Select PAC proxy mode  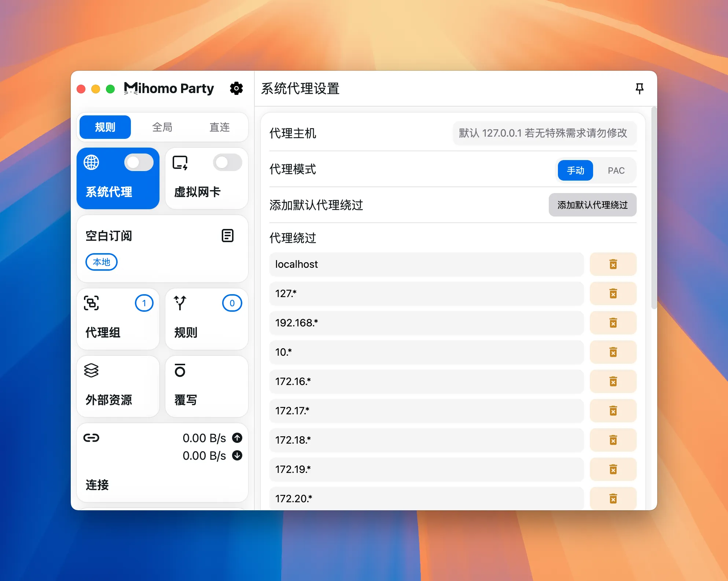coord(615,170)
